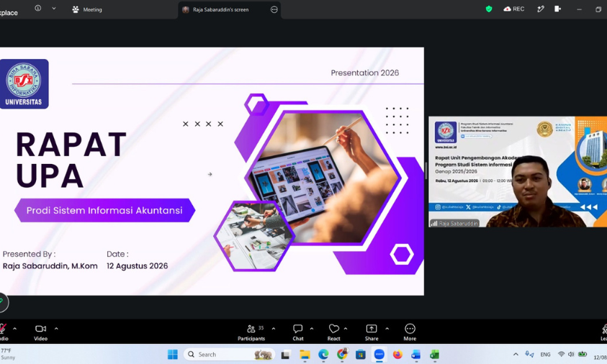Open the Chat panel
607x364 pixels.
tap(297, 332)
